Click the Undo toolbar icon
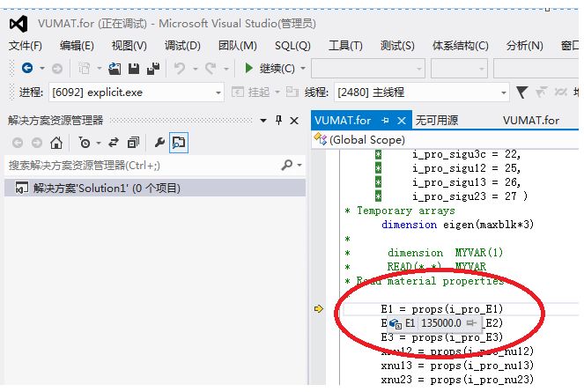The width and height of the screenshot is (584, 392). (x=180, y=69)
